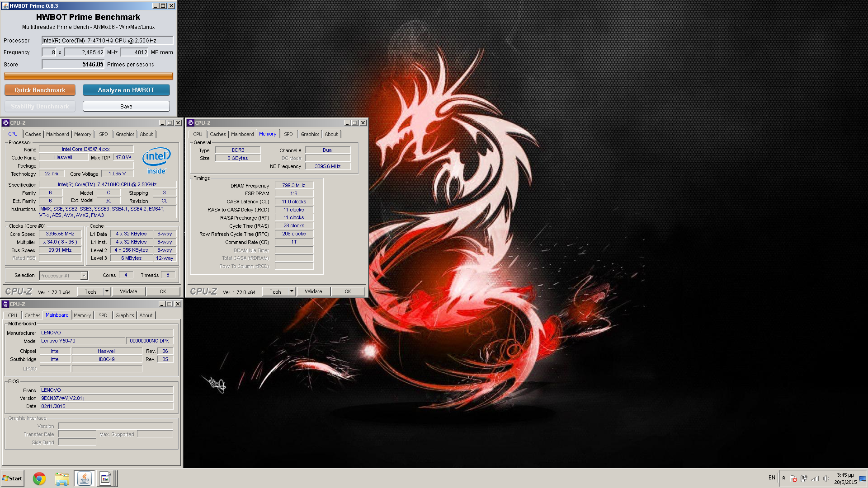Click the power plug tray icon
The width and height of the screenshot is (868, 488).
coord(804,479)
